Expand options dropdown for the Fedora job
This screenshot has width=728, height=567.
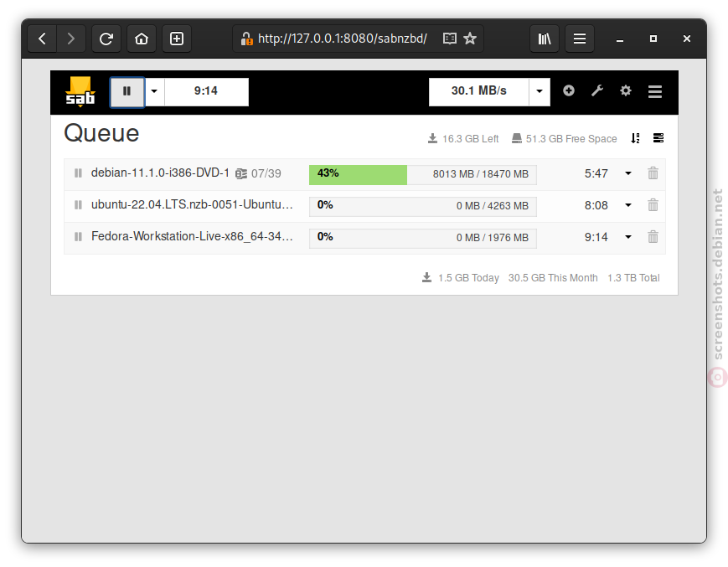pyautogui.click(x=628, y=237)
